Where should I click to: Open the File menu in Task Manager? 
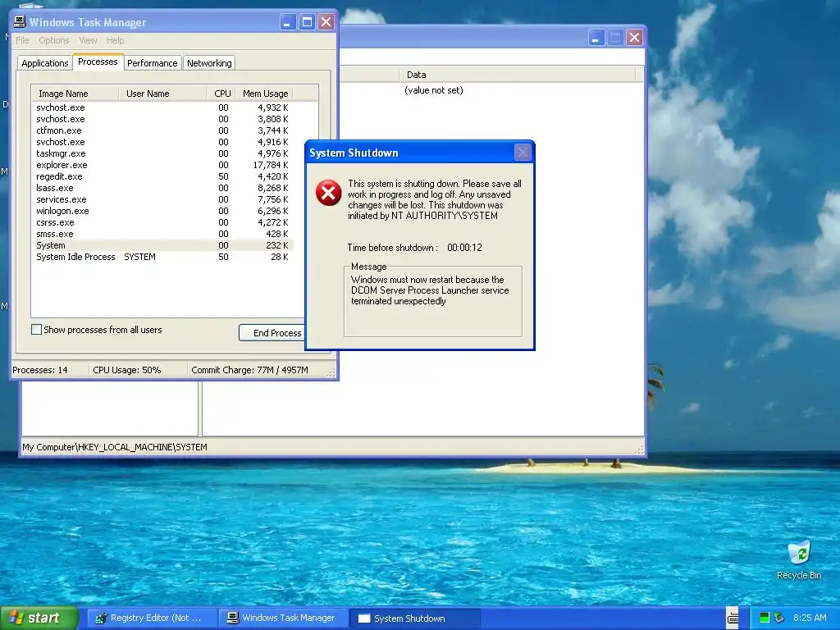click(22, 40)
